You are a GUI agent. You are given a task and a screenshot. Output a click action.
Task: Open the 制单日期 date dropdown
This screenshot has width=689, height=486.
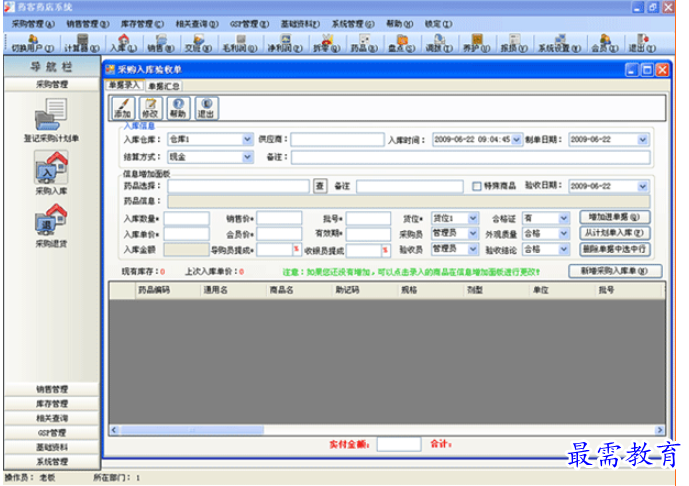click(x=643, y=140)
